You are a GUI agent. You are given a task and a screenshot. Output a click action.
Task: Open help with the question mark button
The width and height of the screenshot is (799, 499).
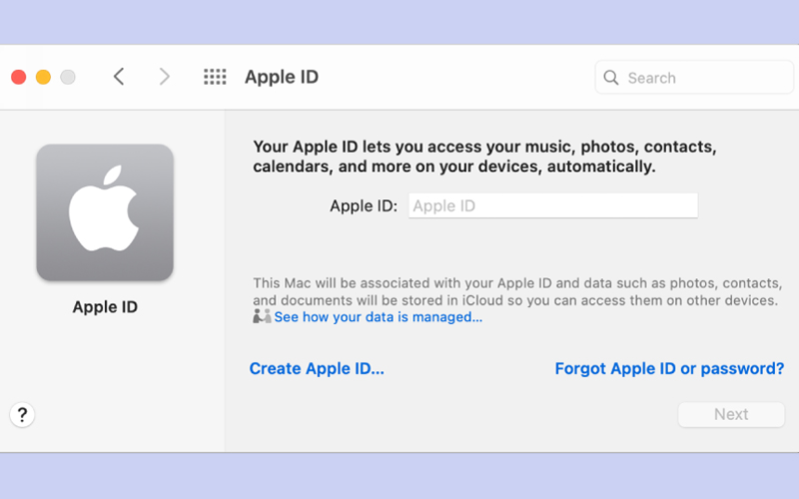pos(22,415)
